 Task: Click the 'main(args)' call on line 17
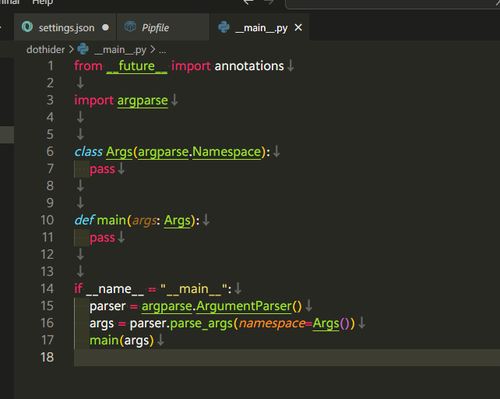122,341
